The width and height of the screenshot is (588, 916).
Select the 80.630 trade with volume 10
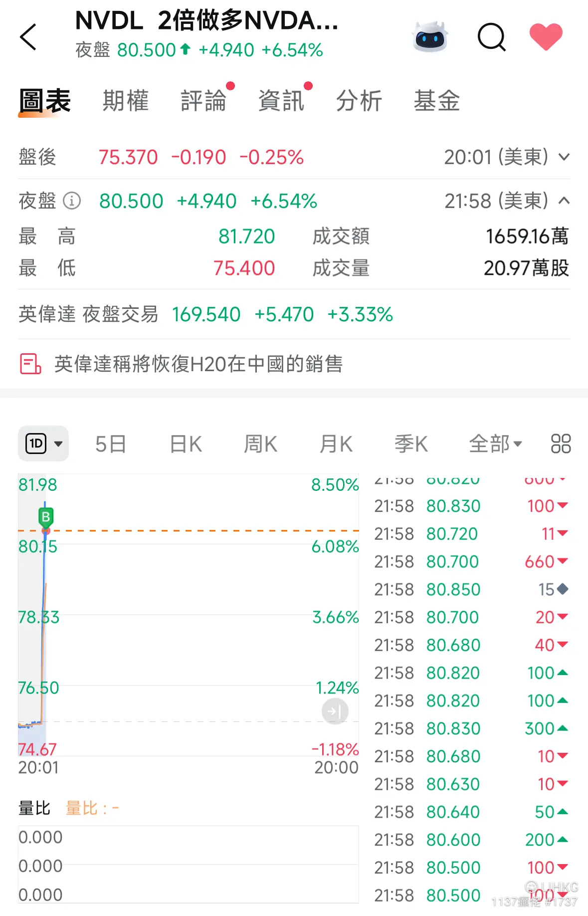[471, 784]
